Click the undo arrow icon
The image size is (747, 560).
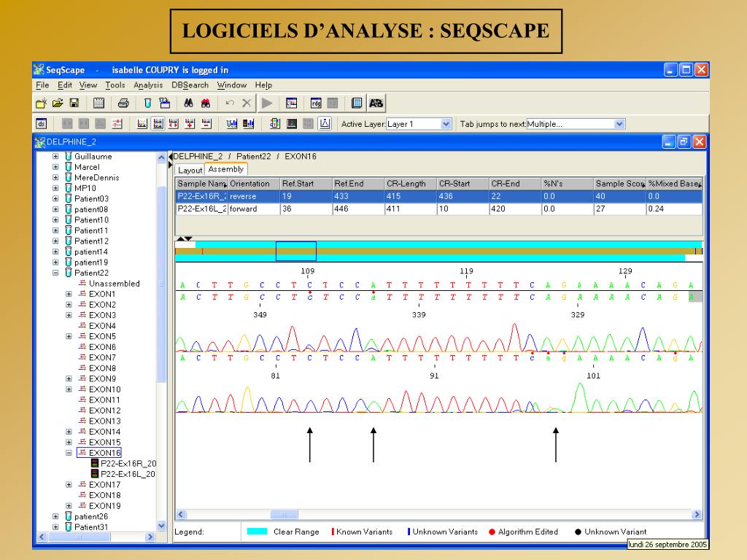coord(230,103)
